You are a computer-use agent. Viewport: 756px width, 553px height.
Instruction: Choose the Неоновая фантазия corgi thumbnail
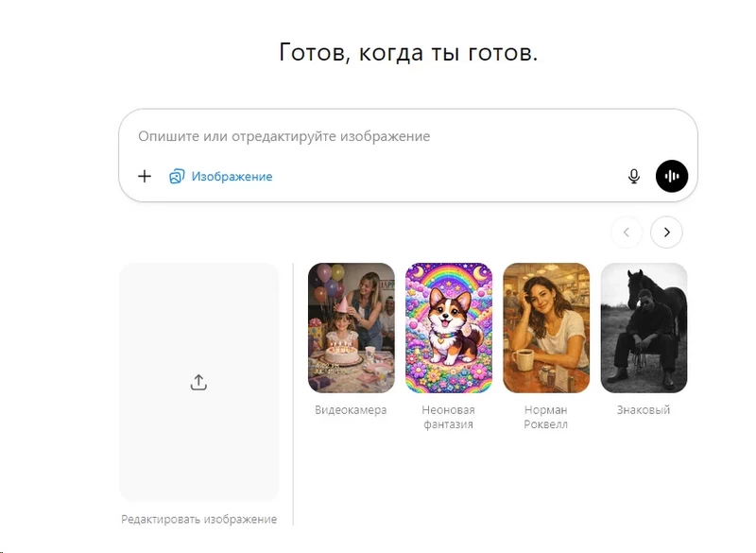(448, 328)
